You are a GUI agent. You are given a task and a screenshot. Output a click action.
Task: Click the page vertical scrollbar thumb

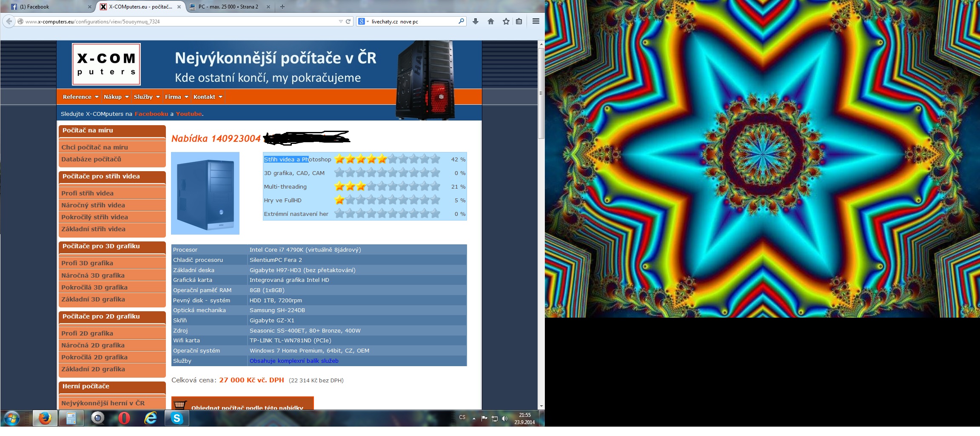(x=541, y=93)
